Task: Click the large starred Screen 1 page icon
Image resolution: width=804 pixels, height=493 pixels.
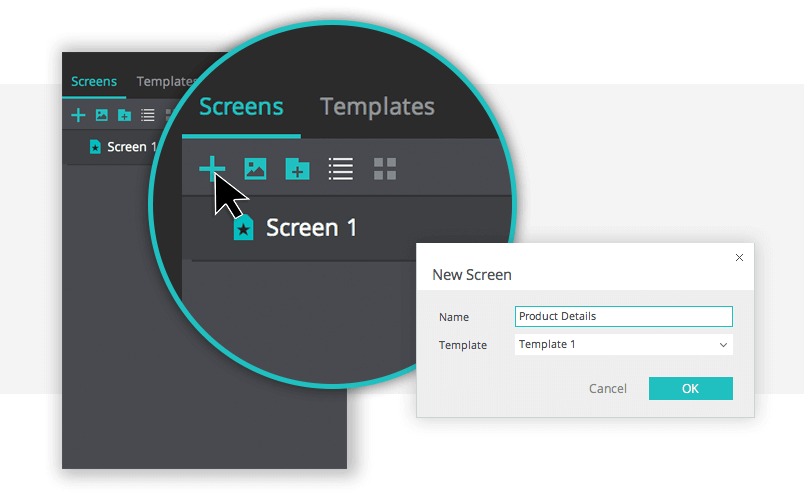Action: click(243, 229)
